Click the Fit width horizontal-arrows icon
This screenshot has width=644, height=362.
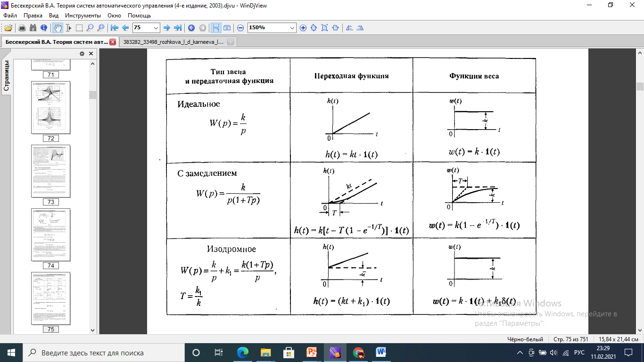click(336, 28)
